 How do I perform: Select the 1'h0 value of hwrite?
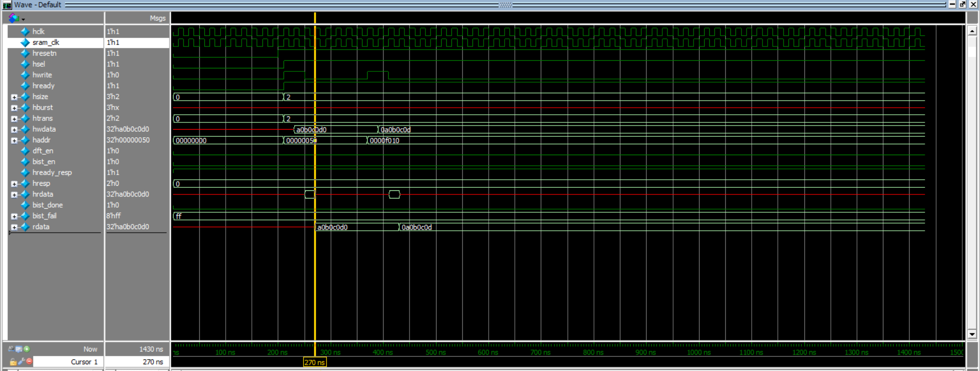coord(113,75)
